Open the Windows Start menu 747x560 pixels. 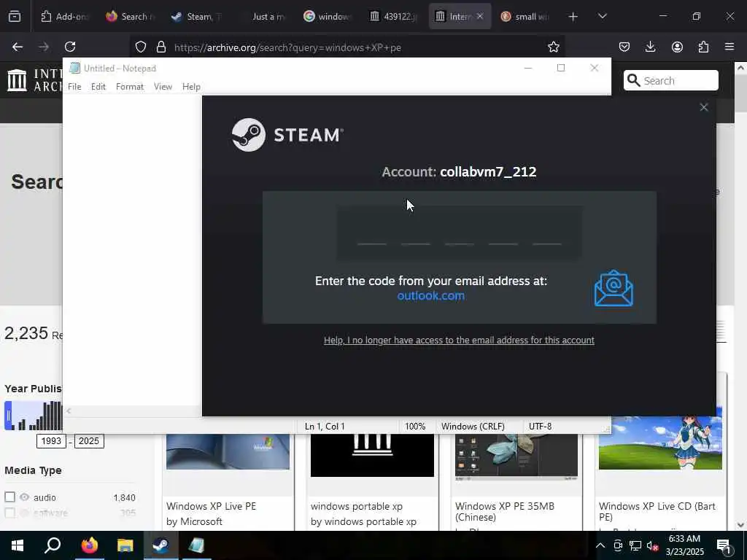[x=18, y=545]
